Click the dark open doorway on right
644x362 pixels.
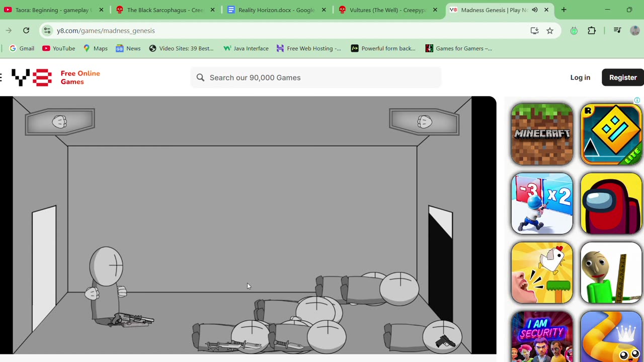tap(440, 269)
